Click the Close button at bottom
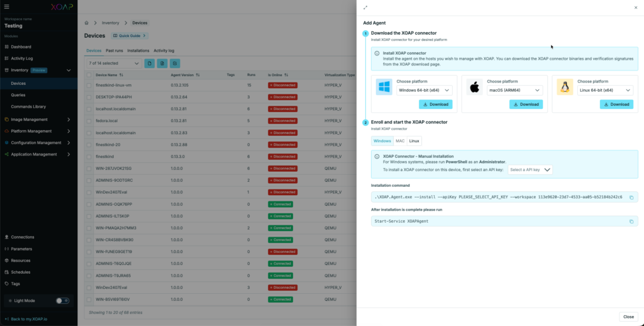The width and height of the screenshot is (644, 326). point(628,317)
